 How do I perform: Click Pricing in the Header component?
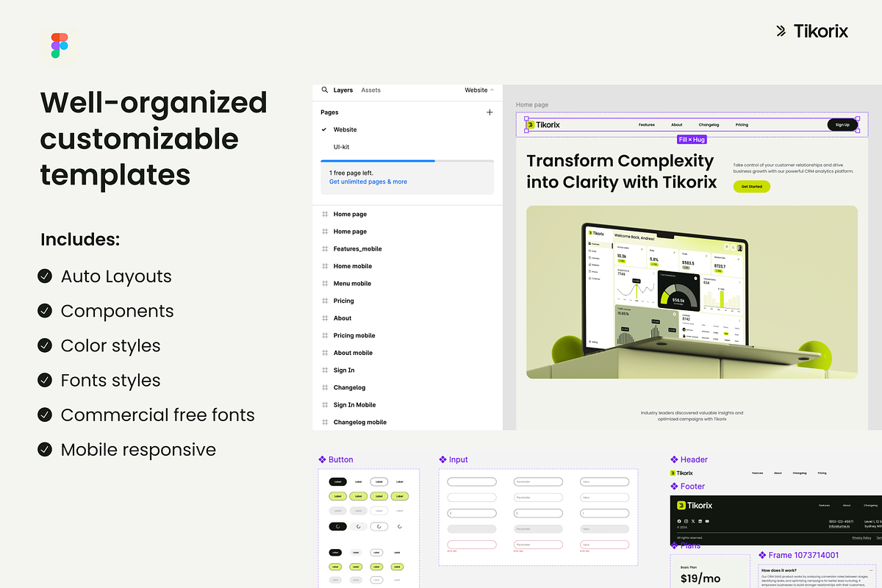click(x=822, y=473)
